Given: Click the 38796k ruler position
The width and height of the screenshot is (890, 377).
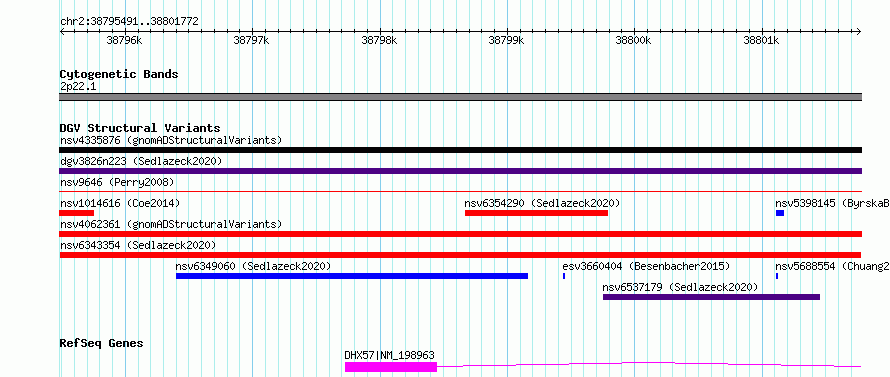Looking at the screenshot, I should coord(124,41).
